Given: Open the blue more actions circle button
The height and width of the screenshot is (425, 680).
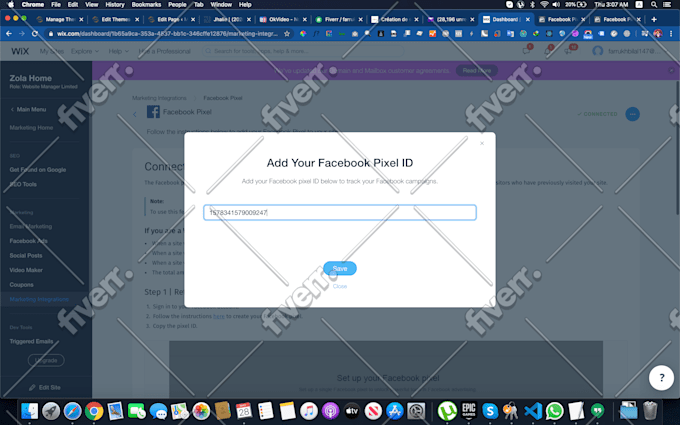Looking at the screenshot, I should (632, 114).
